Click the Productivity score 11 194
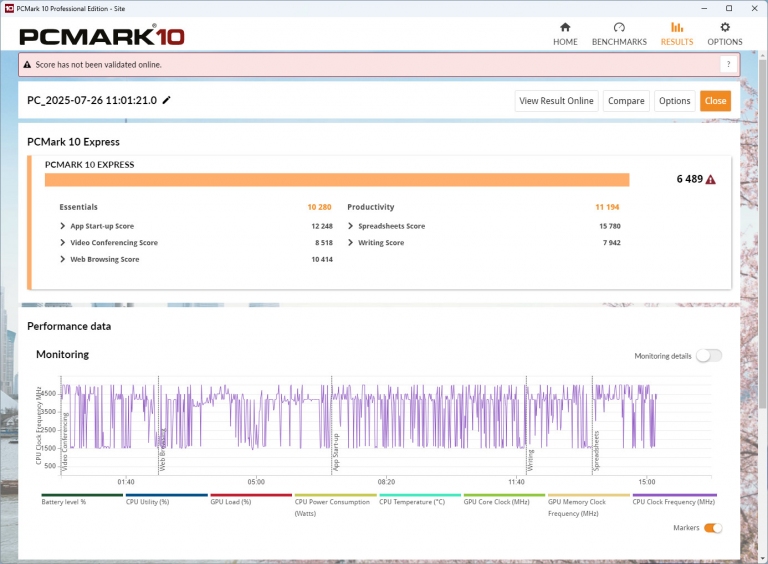The width and height of the screenshot is (768, 564). (607, 207)
